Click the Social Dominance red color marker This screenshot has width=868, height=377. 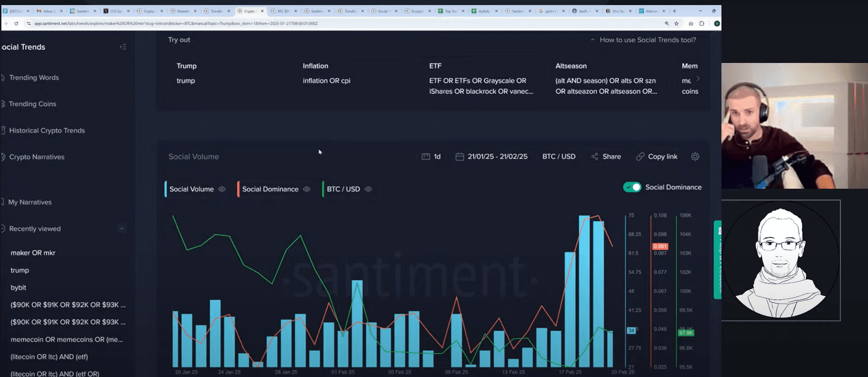(238, 189)
